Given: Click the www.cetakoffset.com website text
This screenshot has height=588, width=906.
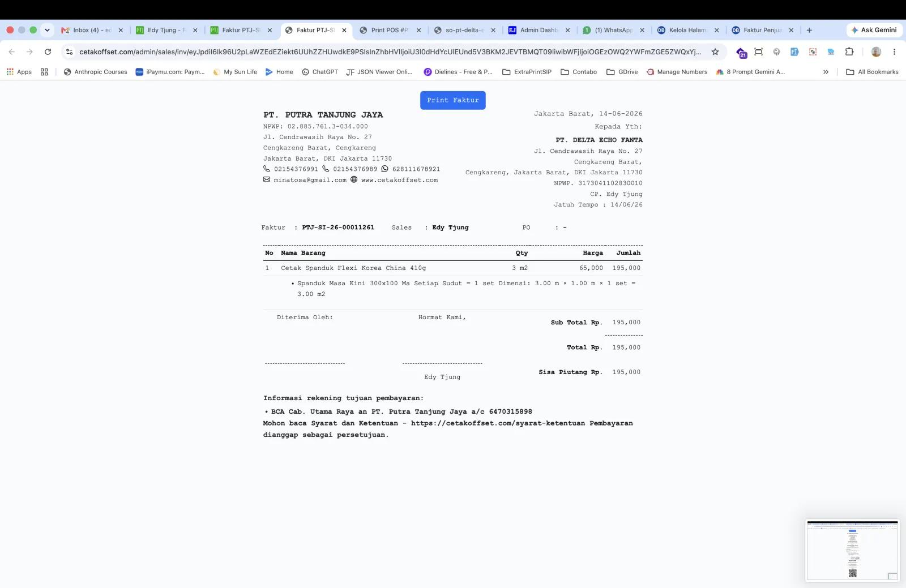Looking at the screenshot, I should [399, 180].
